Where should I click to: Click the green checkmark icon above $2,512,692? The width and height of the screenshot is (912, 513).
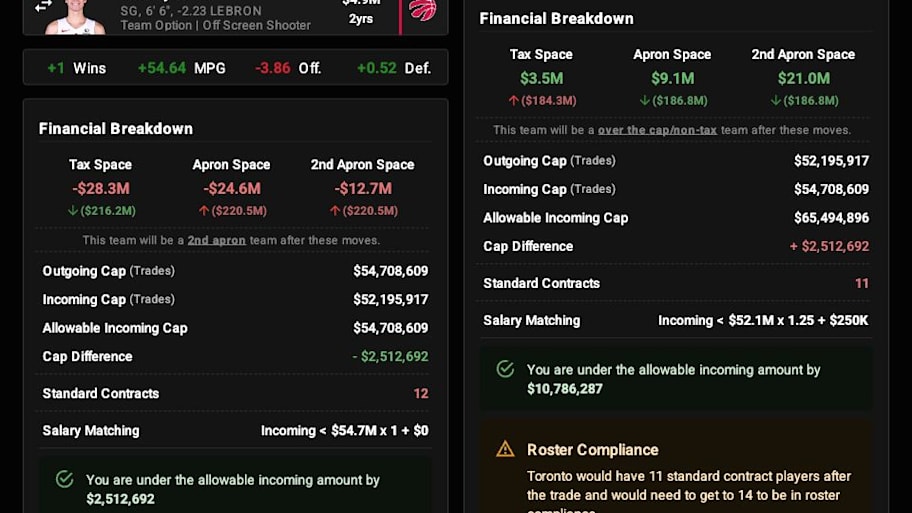[x=65, y=479]
